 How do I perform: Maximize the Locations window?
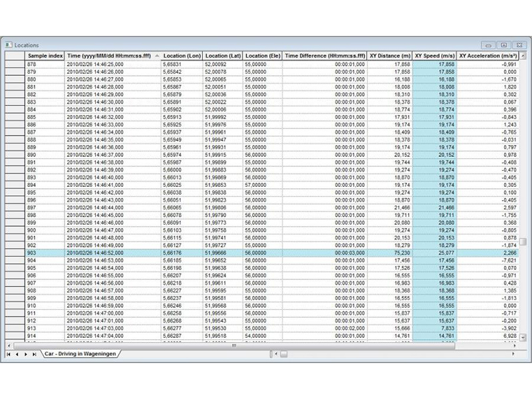(x=503, y=45)
